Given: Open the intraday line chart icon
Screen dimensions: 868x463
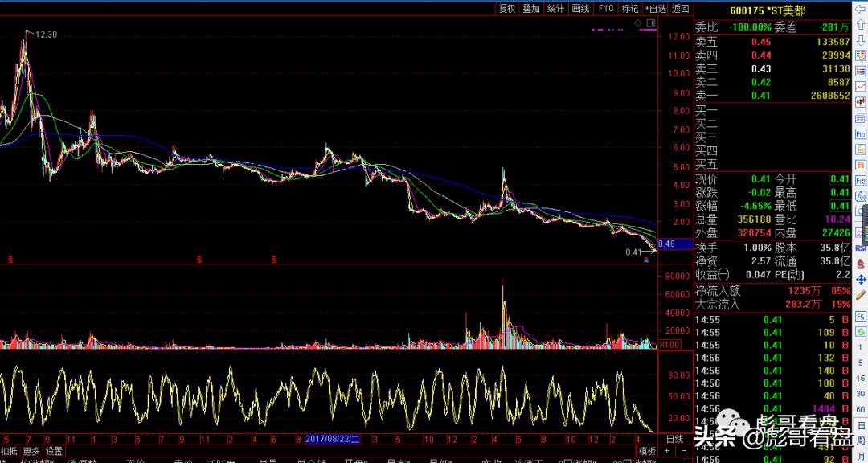Looking at the screenshot, I should (861, 86).
